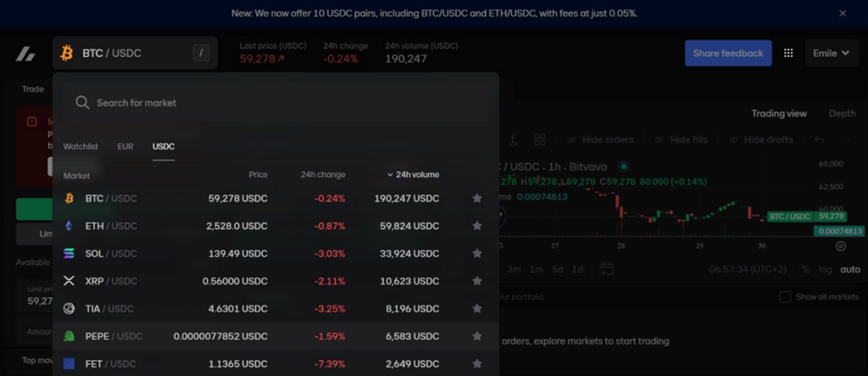Select the PEPE / USDC market row
868x376 pixels.
pyautogui.click(x=275, y=336)
